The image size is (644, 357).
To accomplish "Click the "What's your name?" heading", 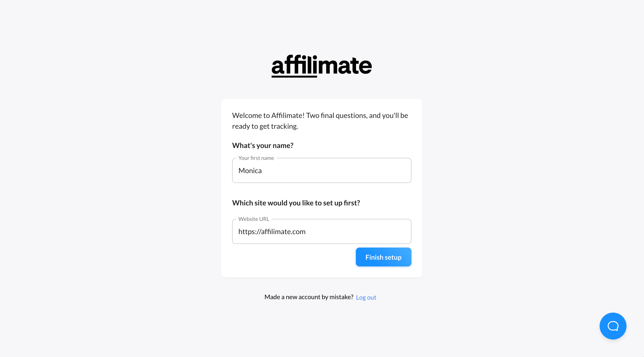I will (x=262, y=145).
